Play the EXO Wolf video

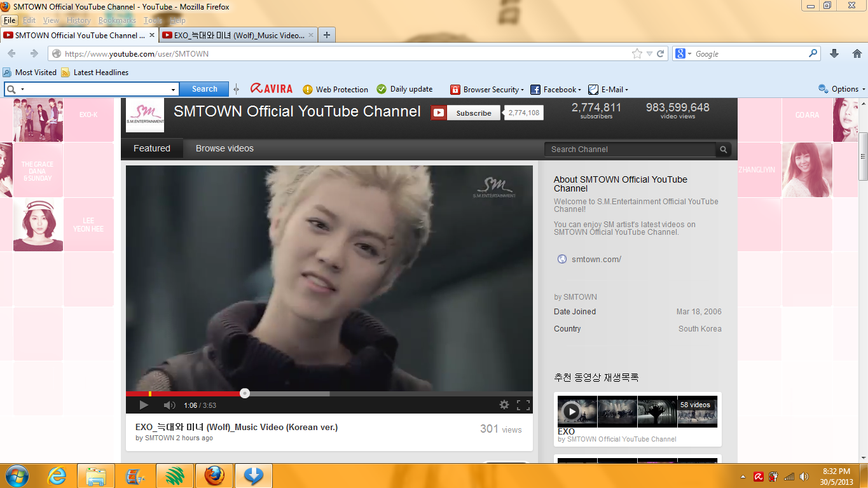[x=144, y=405]
